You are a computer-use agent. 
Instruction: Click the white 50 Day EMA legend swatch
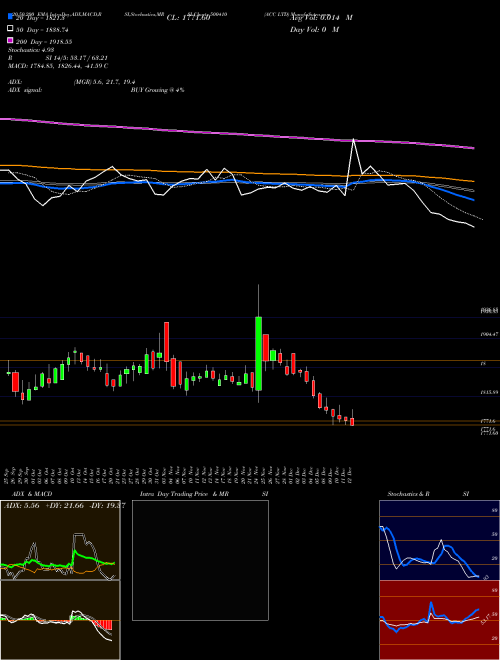point(11,28)
